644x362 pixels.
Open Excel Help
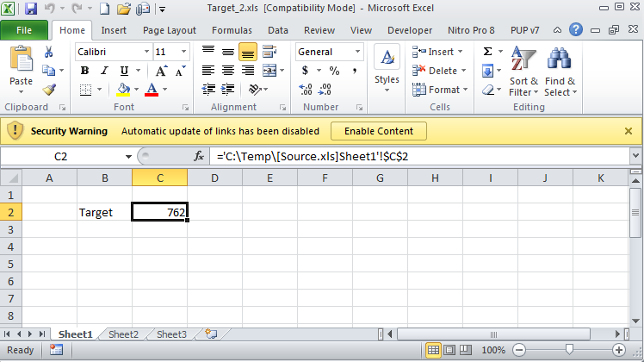coord(576,29)
